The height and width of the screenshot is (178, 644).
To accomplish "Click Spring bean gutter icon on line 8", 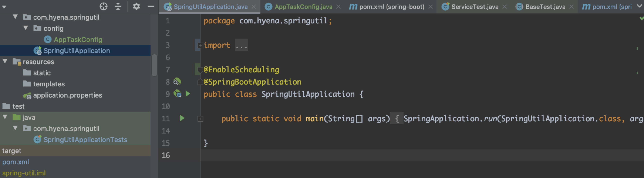I will point(177,81).
